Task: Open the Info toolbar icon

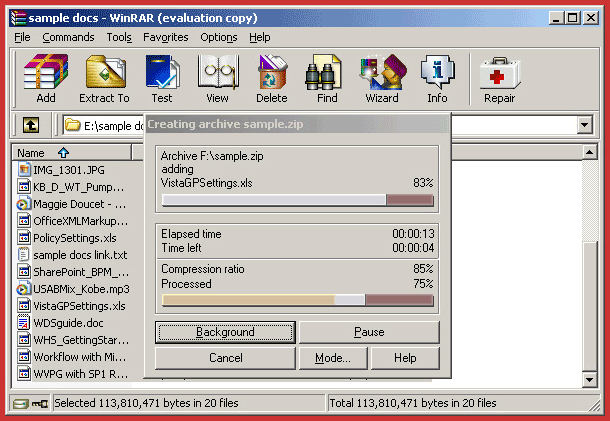Action: (x=437, y=72)
